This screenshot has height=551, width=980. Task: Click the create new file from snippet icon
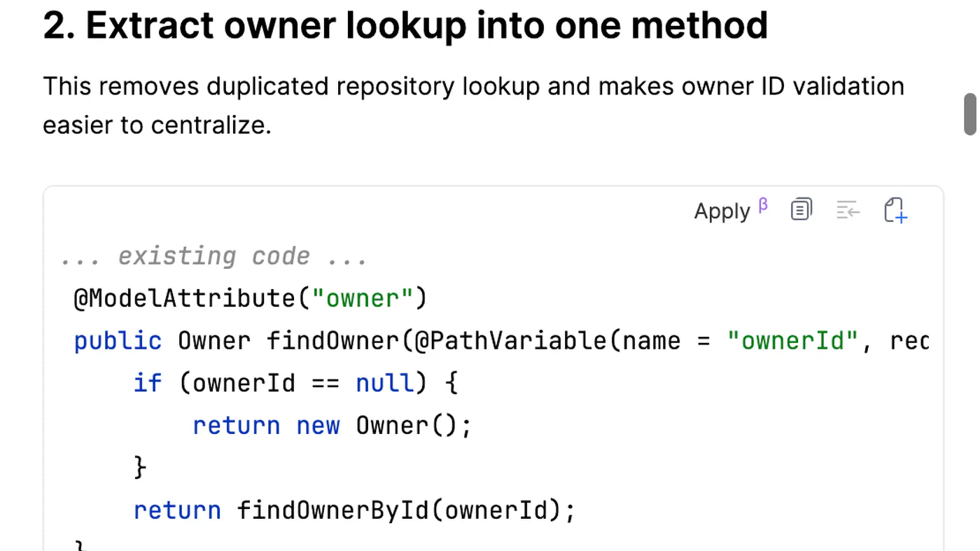pyautogui.click(x=895, y=209)
